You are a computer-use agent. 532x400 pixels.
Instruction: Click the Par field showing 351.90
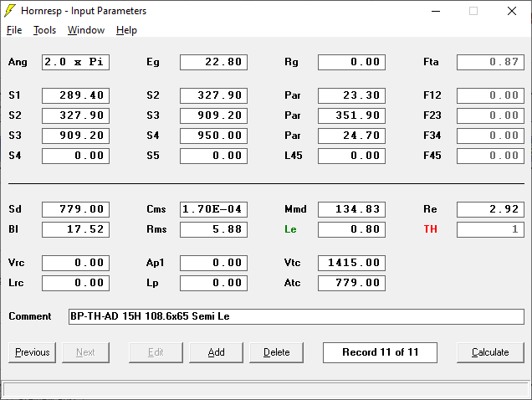352,115
